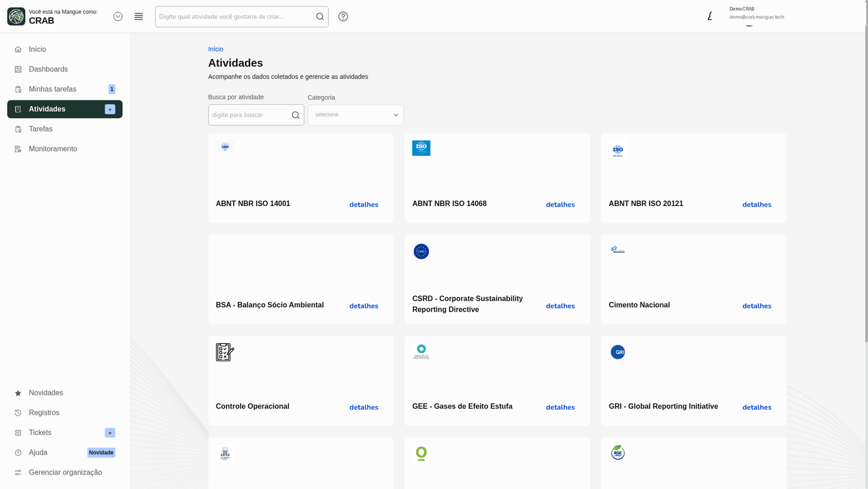This screenshot has width=868, height=489.
Task: Click the green RSE logo in the bottom row
Action: 618,452
